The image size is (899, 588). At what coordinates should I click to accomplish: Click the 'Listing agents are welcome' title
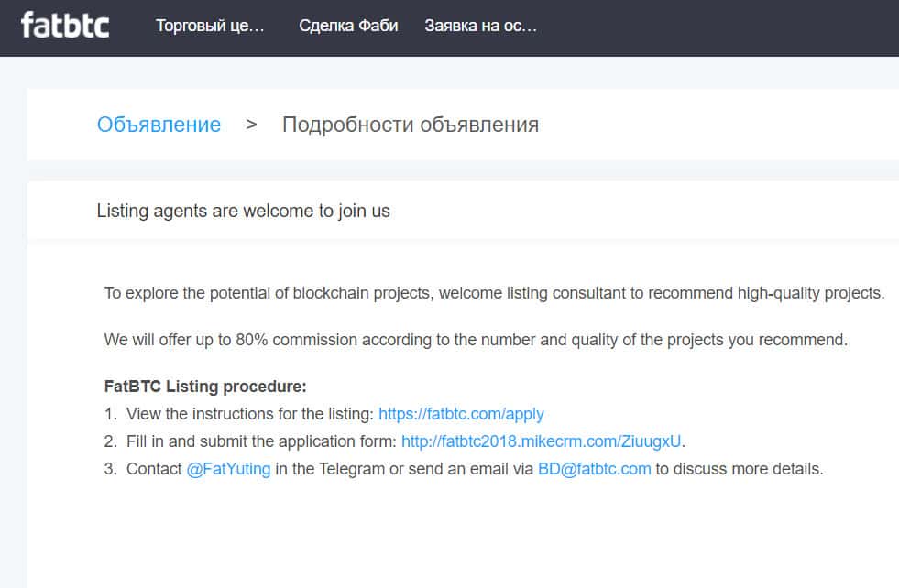tap(243, 212)
